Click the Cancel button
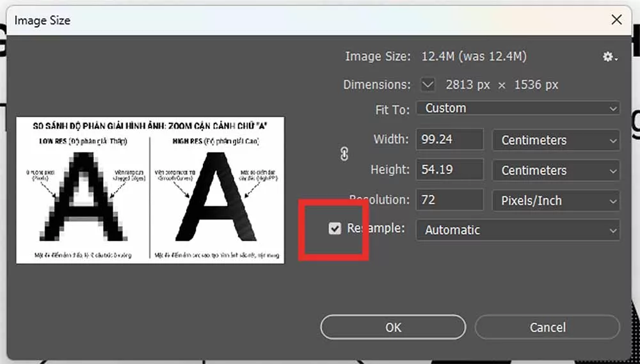Image resolution: width=640 pixels, height=364 pixels. pos(547,328)
